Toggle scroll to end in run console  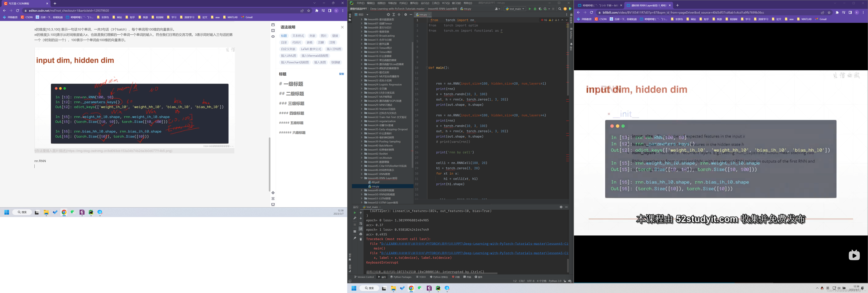360,229
